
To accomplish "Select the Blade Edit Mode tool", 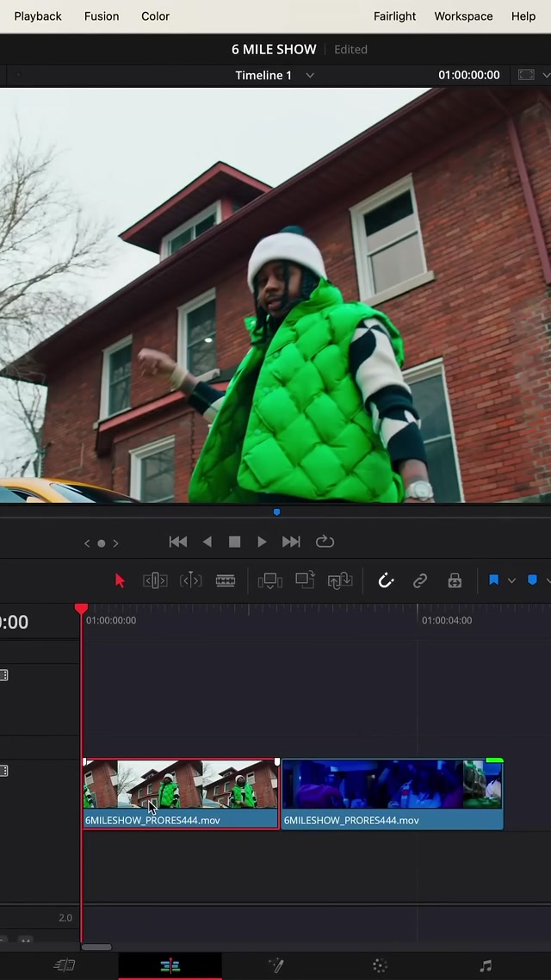I will pyautogui.click(x=226, y=581).
